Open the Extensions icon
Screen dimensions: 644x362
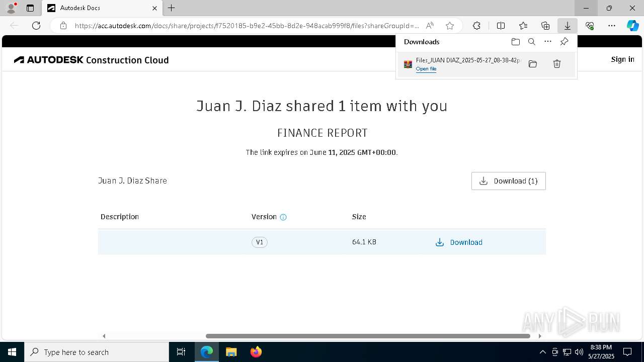(x=476, y=26)
